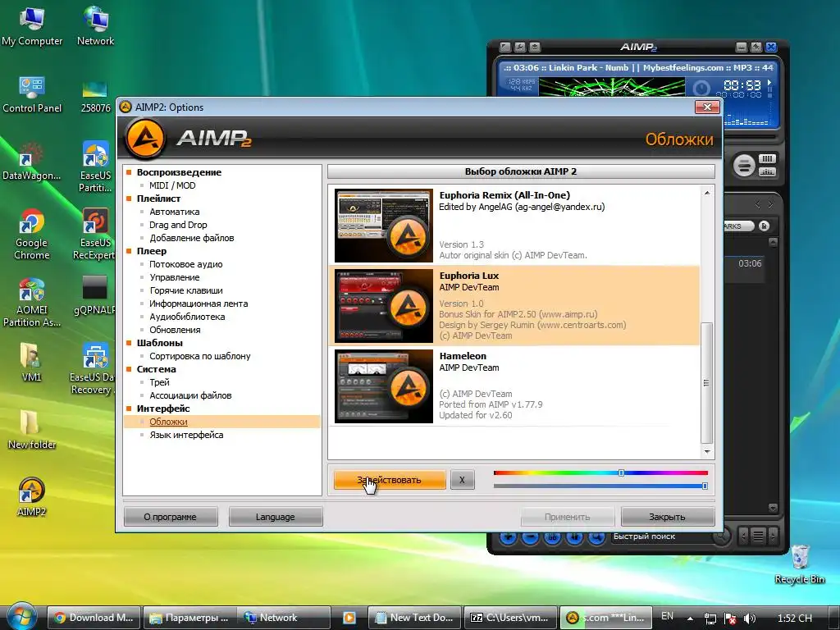Image resolution: width=840 pixels, height=630 pixels.
Task: Open the playlist menu lines button
Action: [x=758, y=536]
